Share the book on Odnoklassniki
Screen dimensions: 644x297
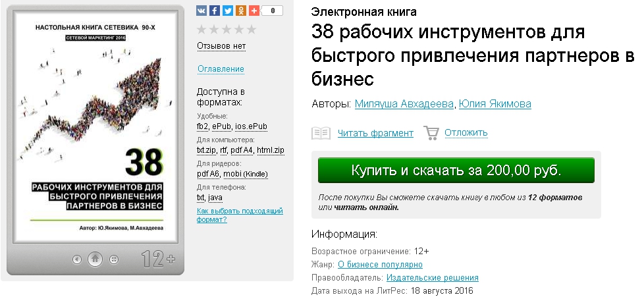pyautogui.click(x=241, y=11)
